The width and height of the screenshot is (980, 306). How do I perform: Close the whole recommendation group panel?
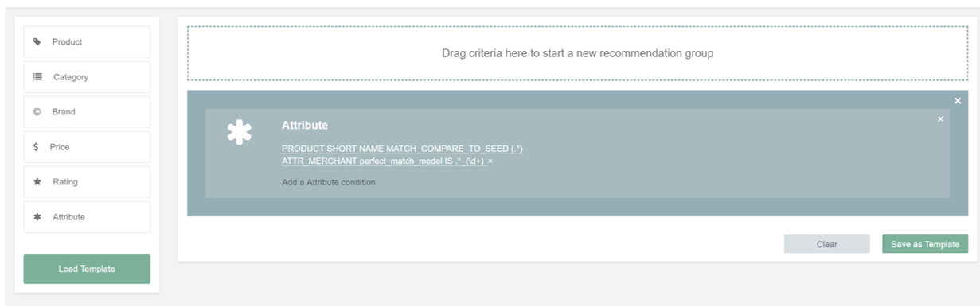(x=958, y=101)
